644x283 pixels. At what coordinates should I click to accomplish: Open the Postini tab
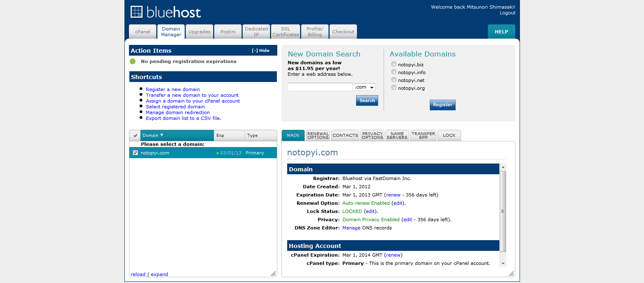[228, 32]
